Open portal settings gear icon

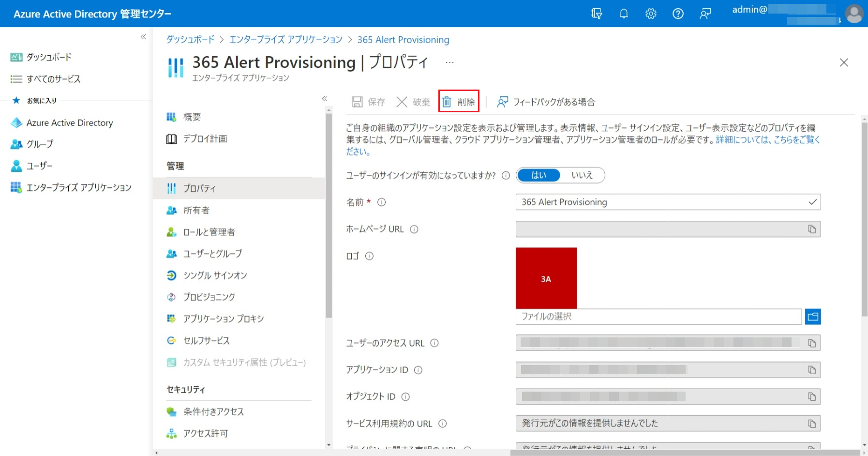(x=651, y=14)
